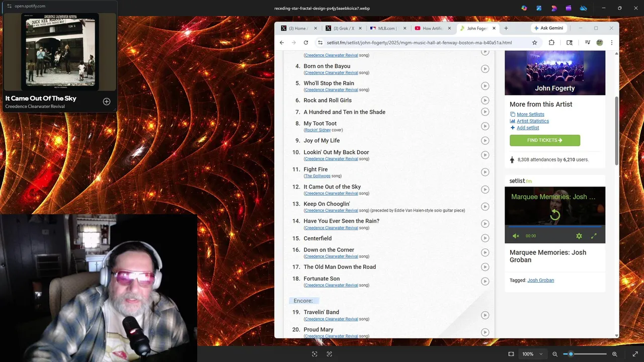
Task: Open Chrome media controls icon
Action: [x=587, y=43]
